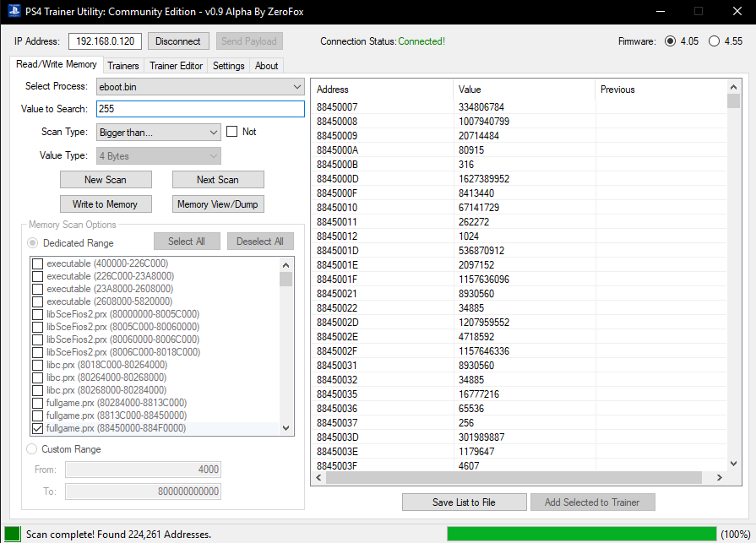756x543 pixels.
Task: Open Memory View/Dump
Action: 218,204
